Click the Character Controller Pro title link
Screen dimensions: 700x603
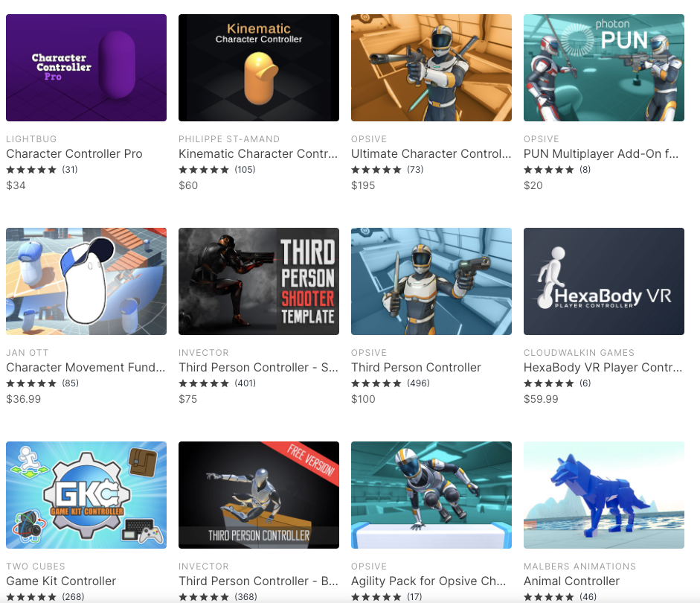pos(74,153)
